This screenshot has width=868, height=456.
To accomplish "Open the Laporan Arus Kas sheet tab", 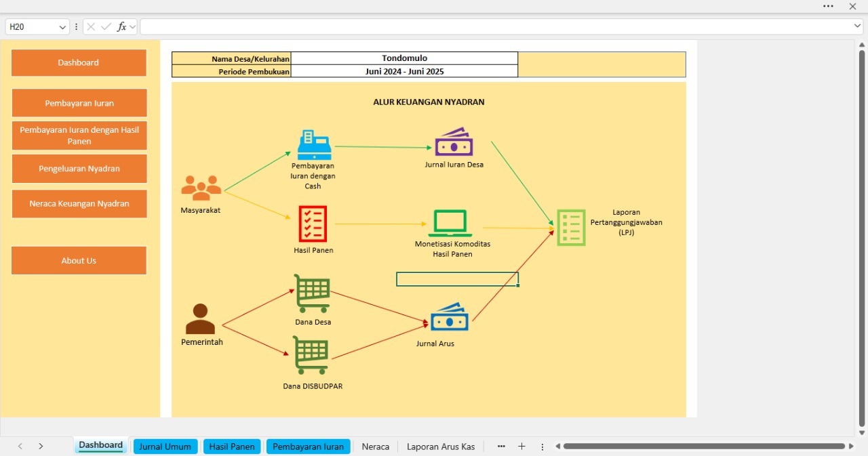I will coord(440,447).
